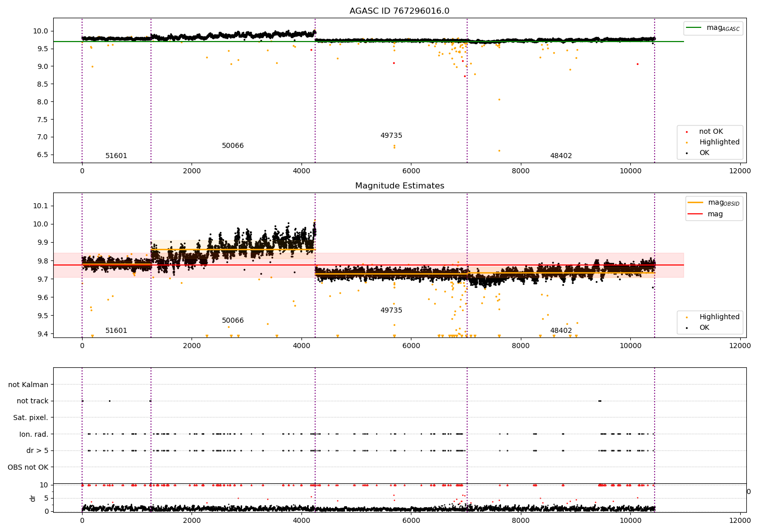
Task: Click the 51601 obsid label in top plot
Action: coord(116,156)
